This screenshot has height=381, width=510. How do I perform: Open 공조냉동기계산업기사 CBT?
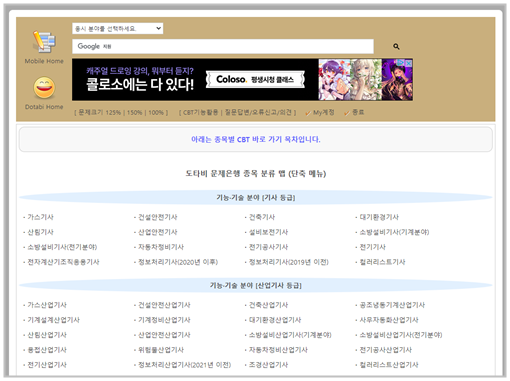[x=392, y=305]
